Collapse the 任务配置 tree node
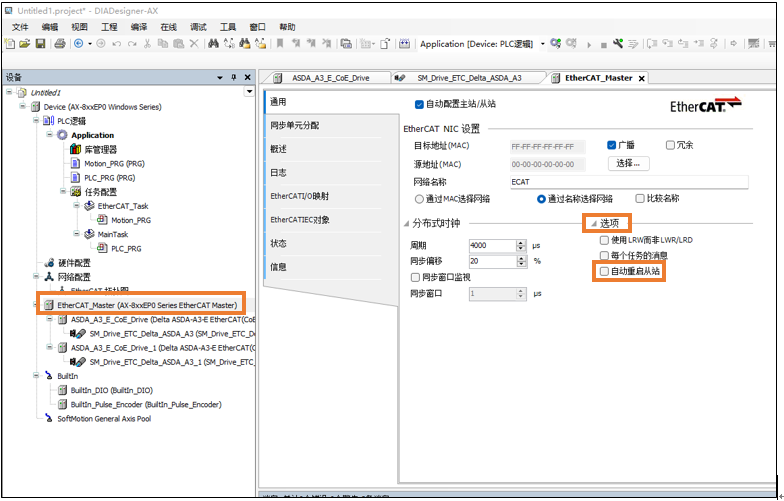The image size is (784, 501). tap(62, 191)
